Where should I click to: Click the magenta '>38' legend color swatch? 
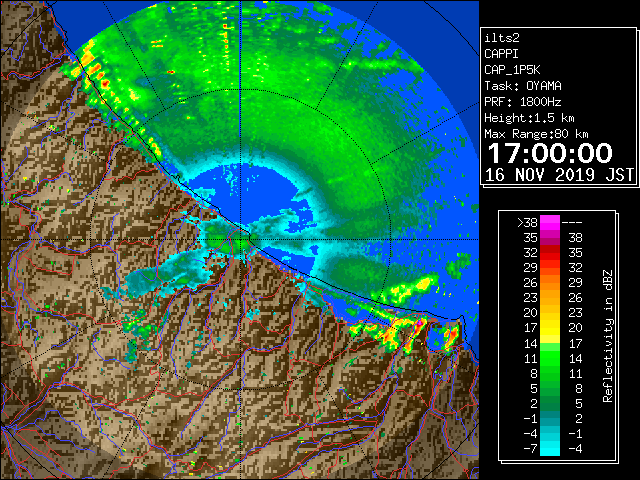(550, 222)
